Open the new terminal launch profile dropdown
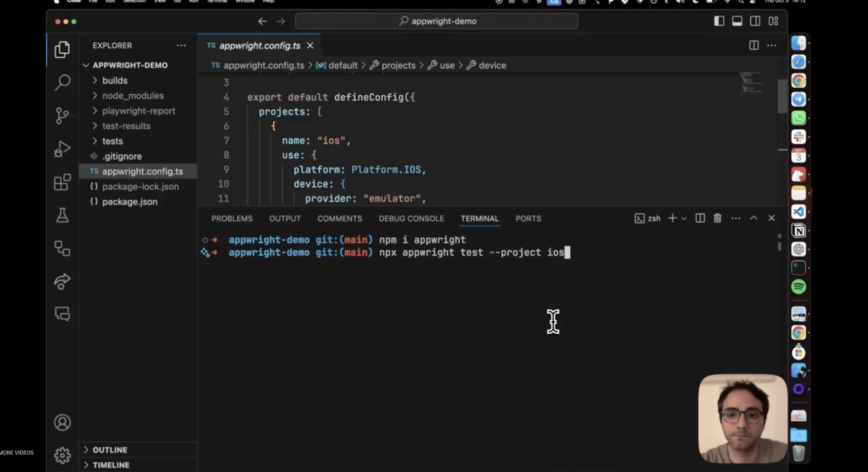868x472 pixels. click(684, 218)
